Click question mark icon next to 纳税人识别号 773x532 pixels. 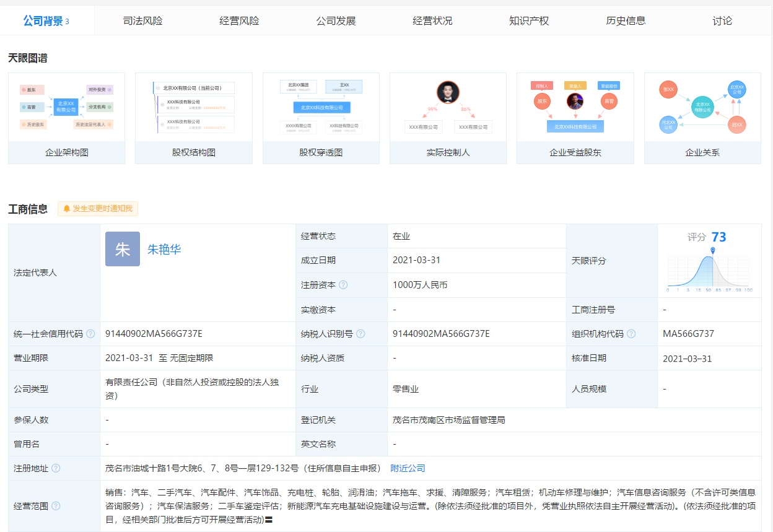pos(360,334)
